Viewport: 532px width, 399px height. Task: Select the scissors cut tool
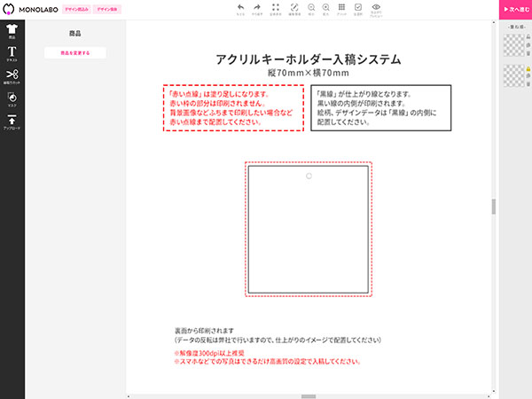point(12,76)
